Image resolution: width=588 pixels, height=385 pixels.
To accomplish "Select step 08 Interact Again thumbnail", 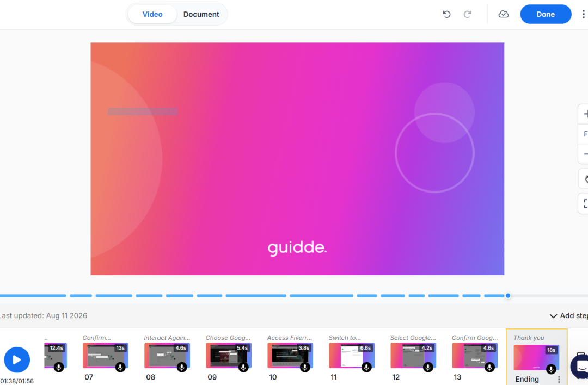I will coord(167,356).
